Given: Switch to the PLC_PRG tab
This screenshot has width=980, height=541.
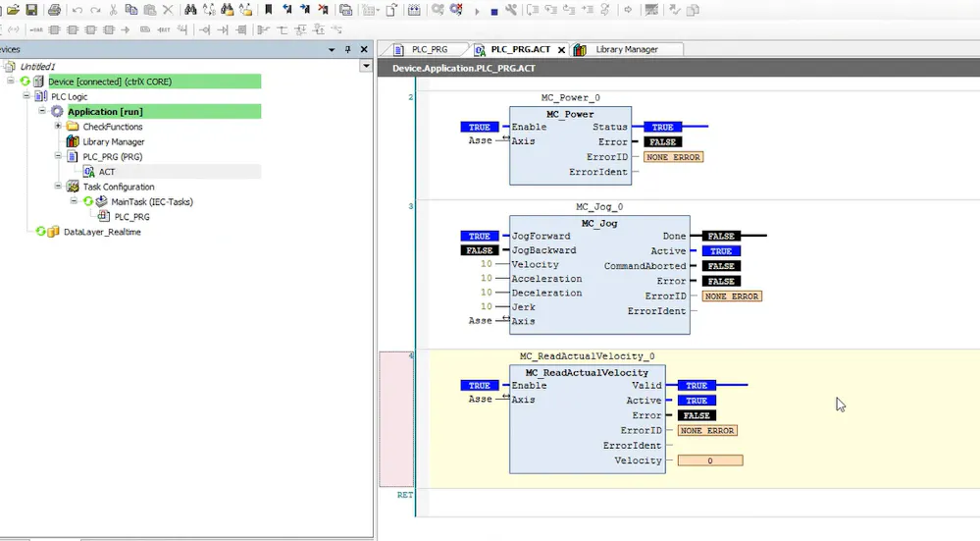Looking at the screenshot, I should click(430, 50).
